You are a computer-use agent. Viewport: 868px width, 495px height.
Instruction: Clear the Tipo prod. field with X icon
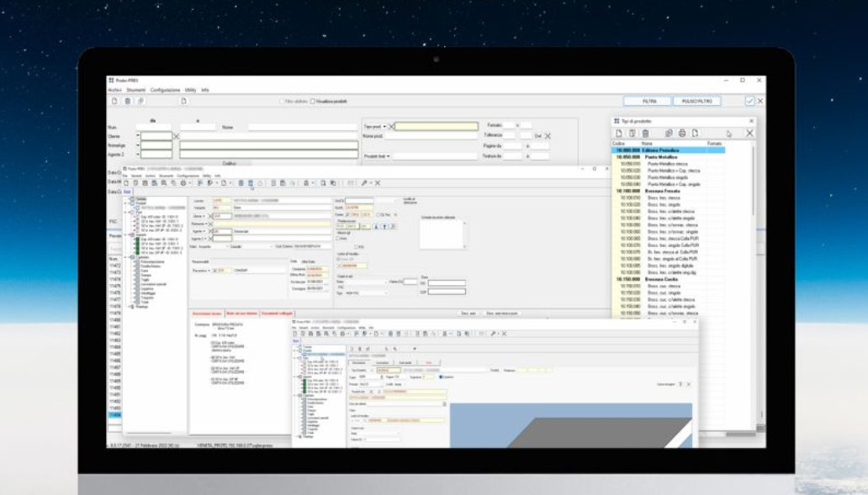pos(391,127)
